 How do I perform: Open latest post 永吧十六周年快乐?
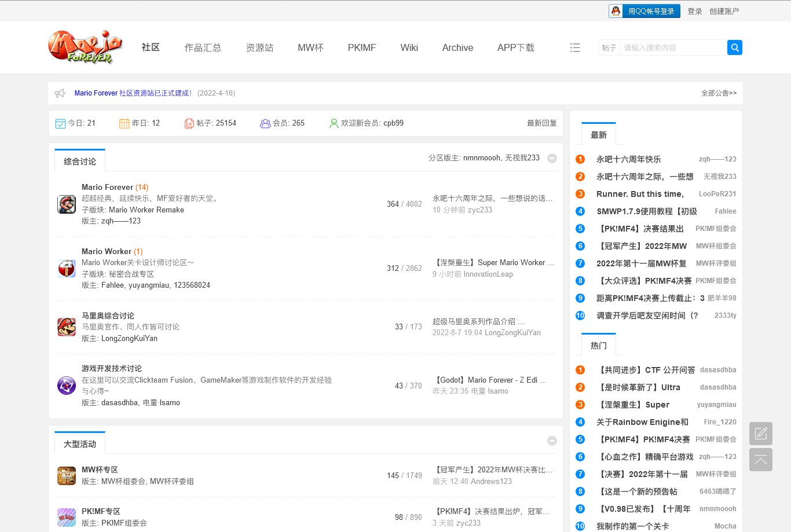point(628,159)
